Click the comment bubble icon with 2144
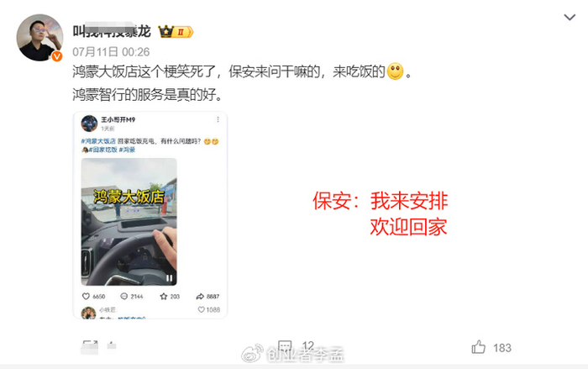This screenshot has height=369, width=588. (123, 296)
